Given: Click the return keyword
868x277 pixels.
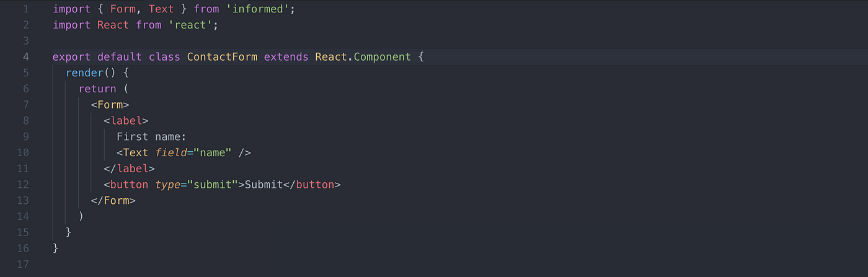Looking at the screenshot, I should (x=97, y=89).
